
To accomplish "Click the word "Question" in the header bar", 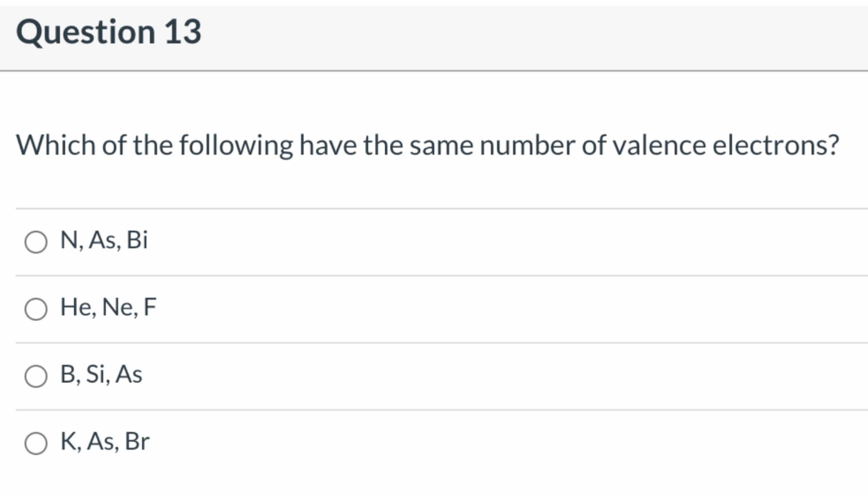I will [86, 32].
